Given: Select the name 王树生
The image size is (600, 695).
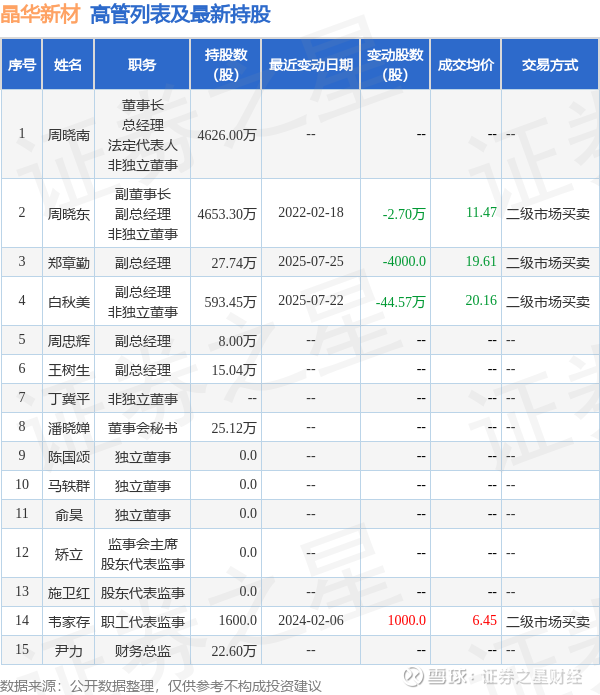Looking at the screenshot, I should click(69, 370).
